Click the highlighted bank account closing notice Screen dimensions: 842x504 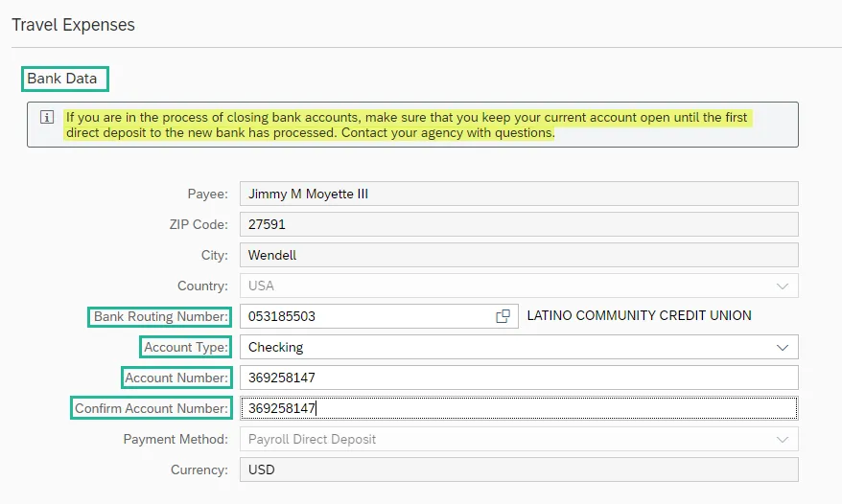pyautogui.click(x=407, y=126)
